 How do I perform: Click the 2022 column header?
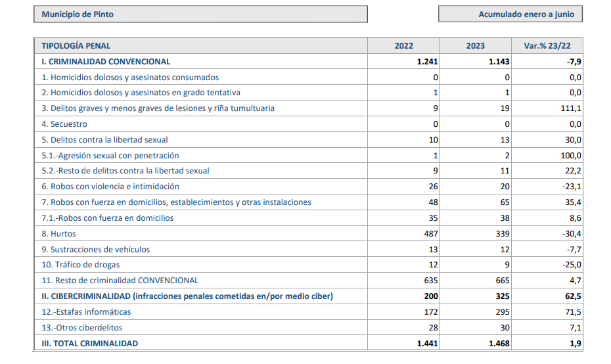coord(403,46)
